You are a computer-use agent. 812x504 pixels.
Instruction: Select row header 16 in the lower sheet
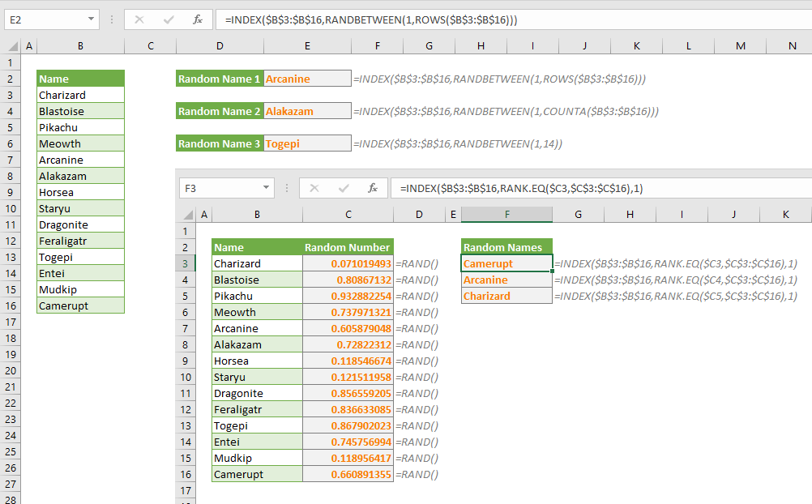[x=186, y=474]
